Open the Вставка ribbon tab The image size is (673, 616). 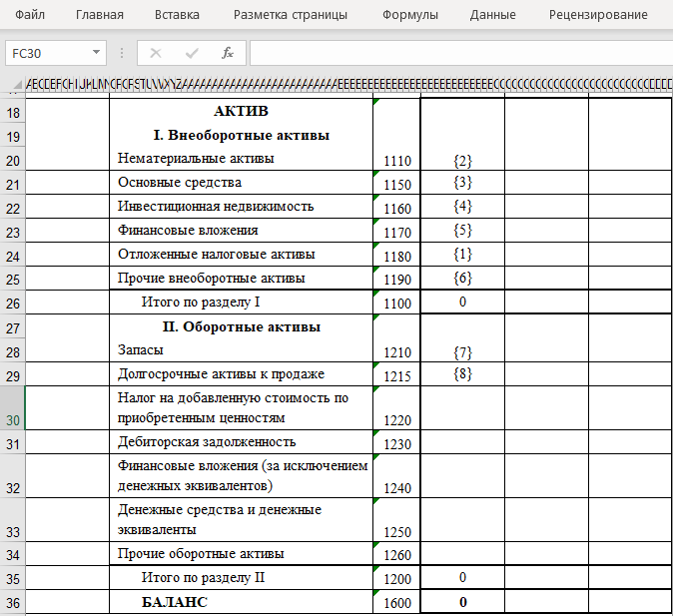click(177, 15)
